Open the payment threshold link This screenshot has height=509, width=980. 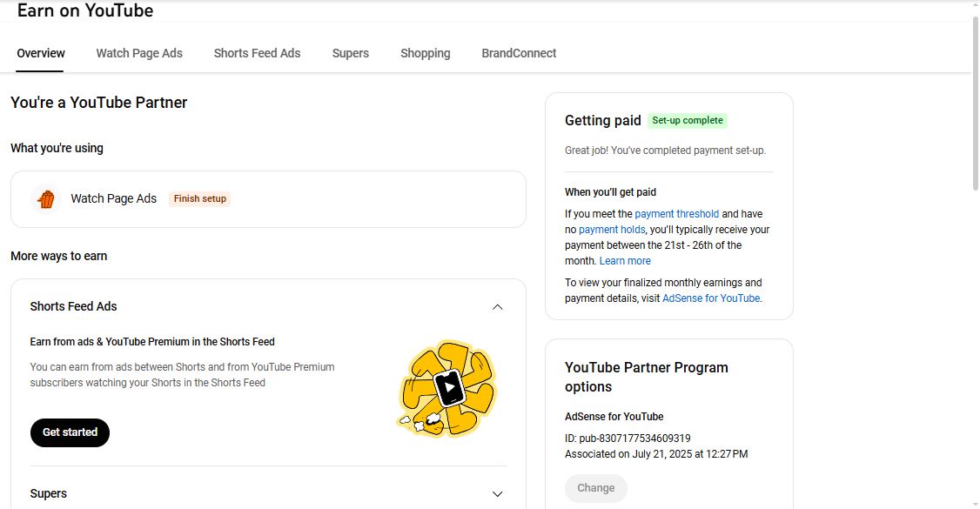point(677,214)
